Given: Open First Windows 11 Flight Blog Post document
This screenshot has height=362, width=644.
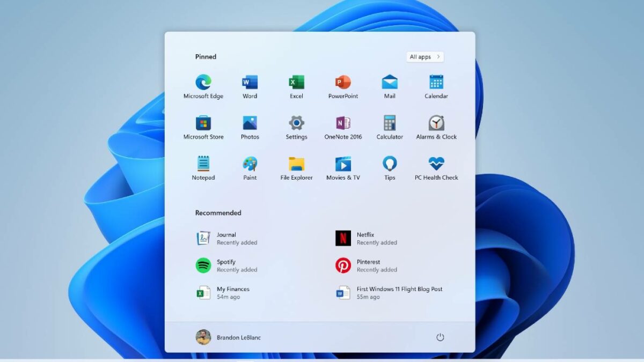Looking at the screenshot, I should (392, 293).
